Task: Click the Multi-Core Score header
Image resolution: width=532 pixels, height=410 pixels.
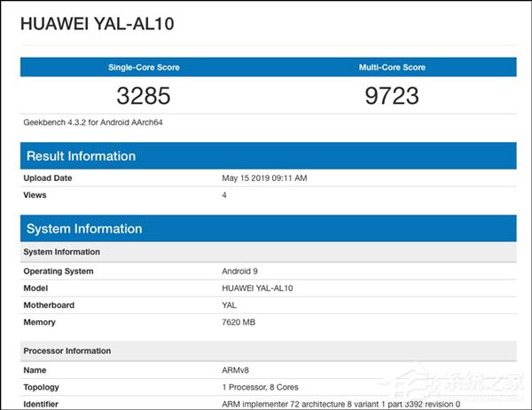Action: [392, 67]
